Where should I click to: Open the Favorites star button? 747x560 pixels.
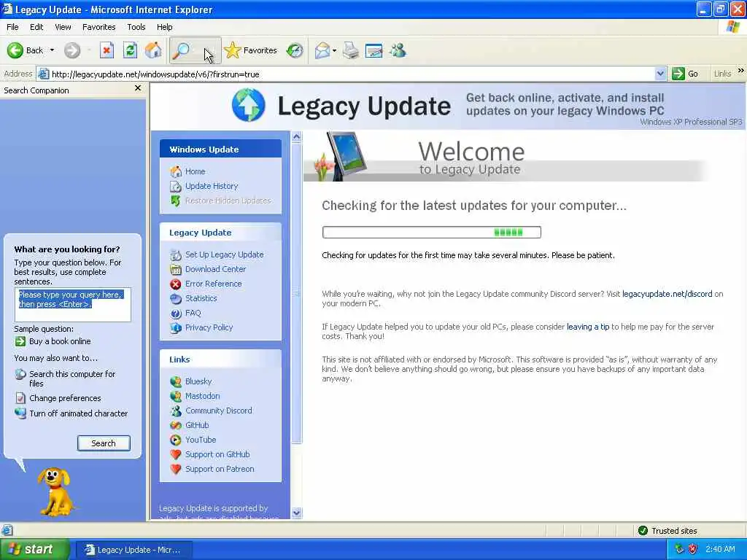click(x=251, y=50)
